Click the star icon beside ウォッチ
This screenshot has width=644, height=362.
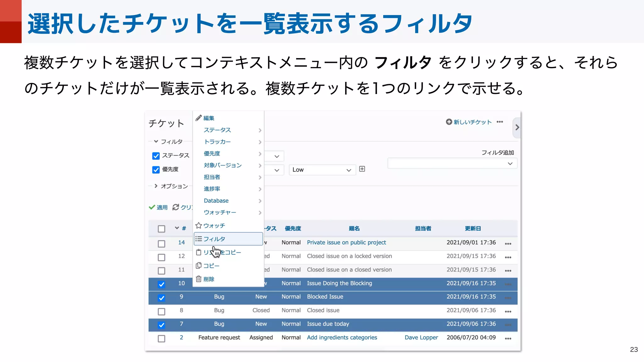click(x=198, y=226)
